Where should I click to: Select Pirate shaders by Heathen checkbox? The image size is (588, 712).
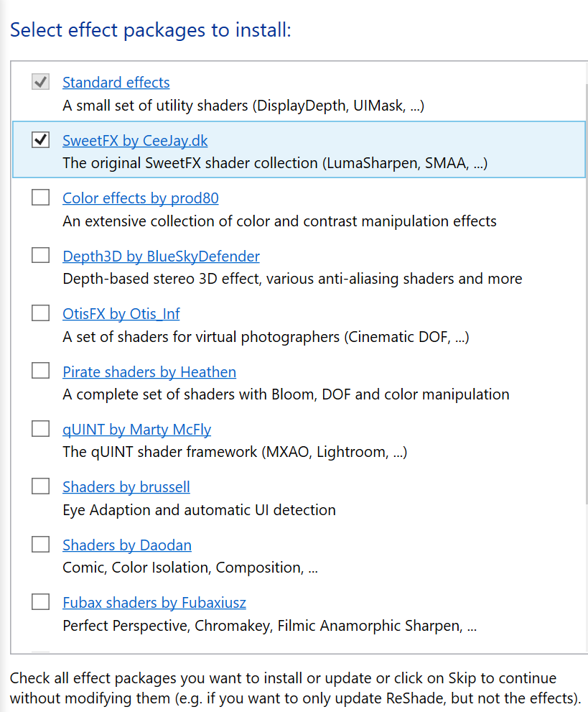[x=41, y=371]
